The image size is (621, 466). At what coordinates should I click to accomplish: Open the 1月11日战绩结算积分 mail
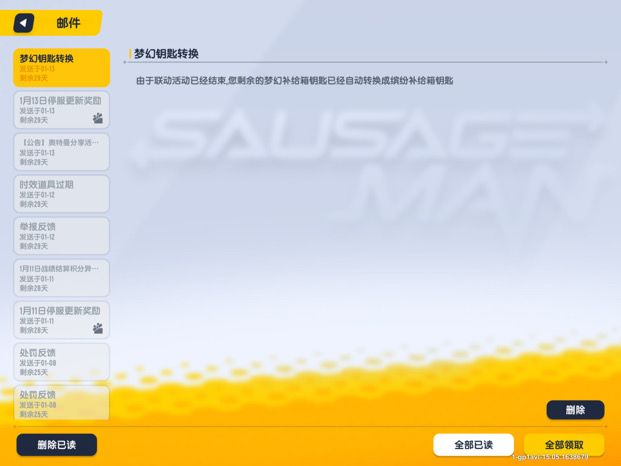click(x=61, y=278)
